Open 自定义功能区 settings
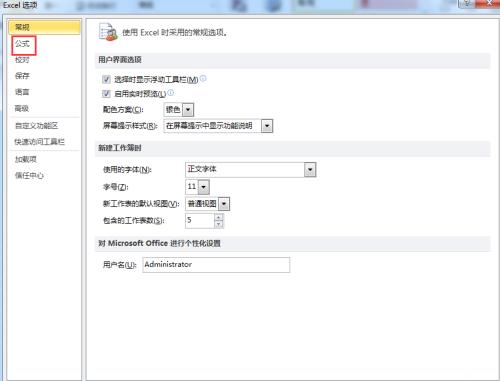Viewport: 500px width, 381px height. click(37, 126)
